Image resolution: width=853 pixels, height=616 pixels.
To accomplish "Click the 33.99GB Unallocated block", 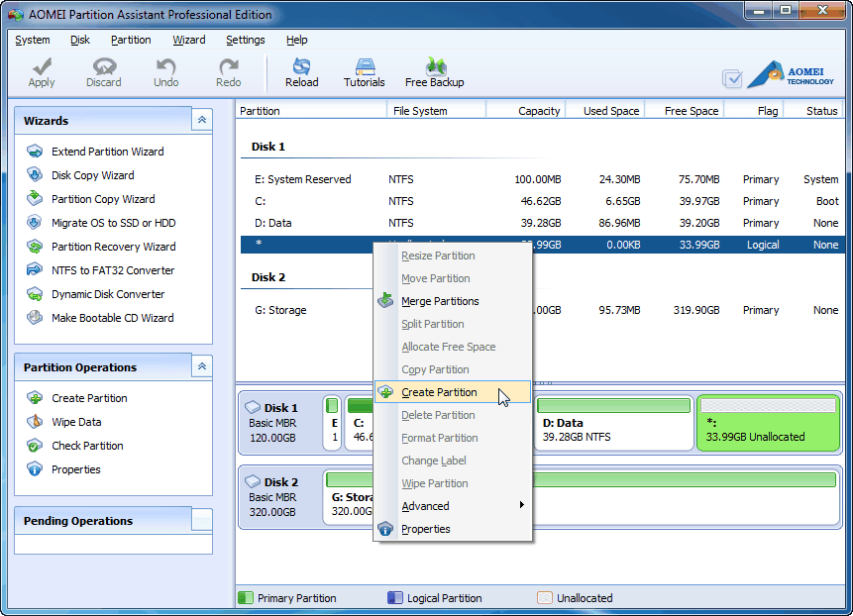I will [x=768, y=423].
